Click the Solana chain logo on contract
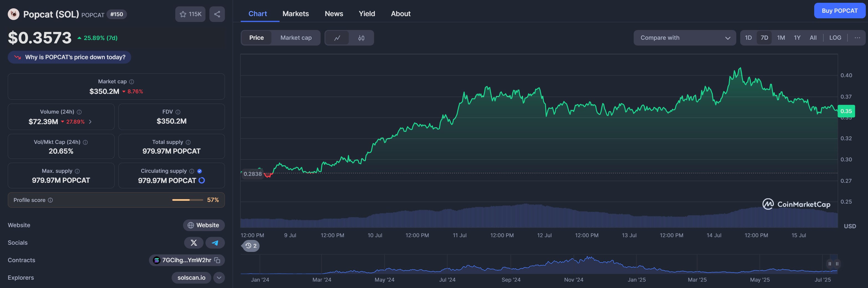Viewport: 868px width, 288px height. pyautogui.click(x=157, y=260)
